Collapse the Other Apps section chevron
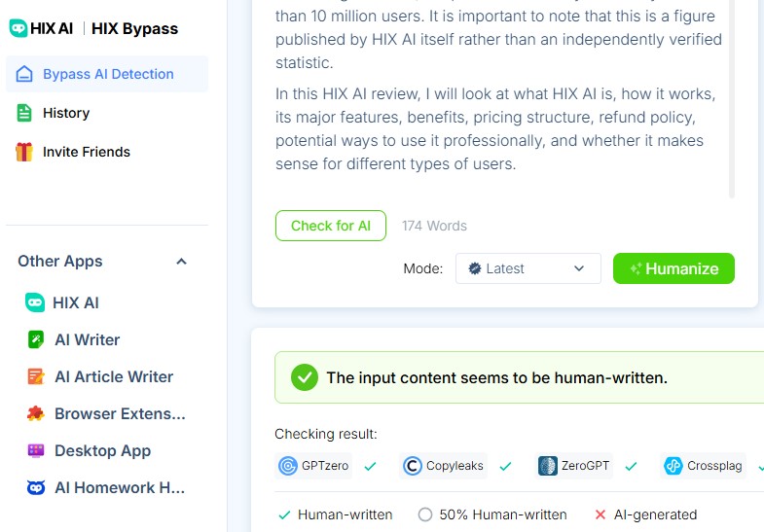Image resolution: width=764 pixels, height=532 pixels. coord(181,262)
